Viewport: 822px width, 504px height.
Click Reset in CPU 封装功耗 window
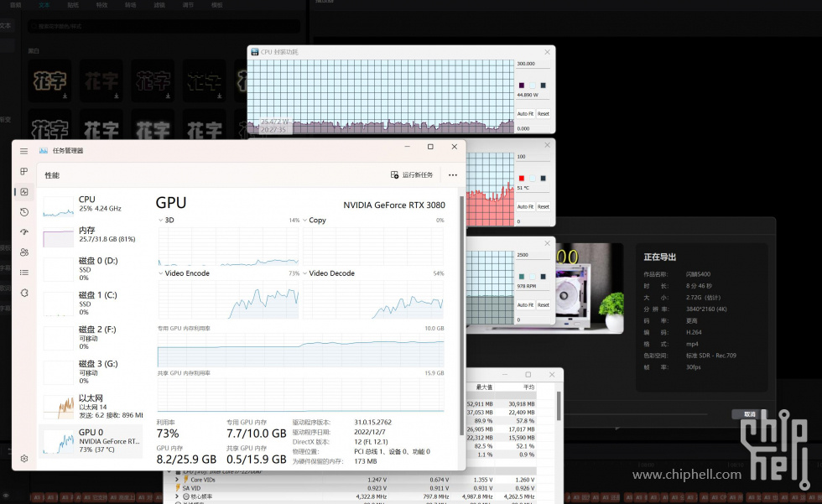[544, 114]
